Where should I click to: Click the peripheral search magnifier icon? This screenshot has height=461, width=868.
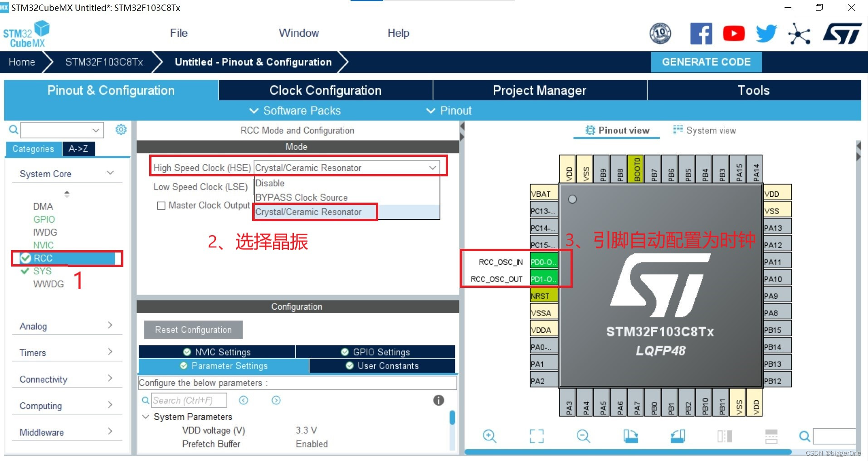(x=14, y=130)
